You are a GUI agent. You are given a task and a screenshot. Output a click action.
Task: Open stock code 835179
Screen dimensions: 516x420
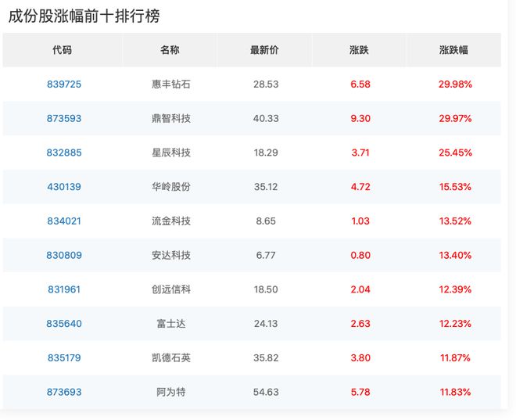(x=64, y=358)
